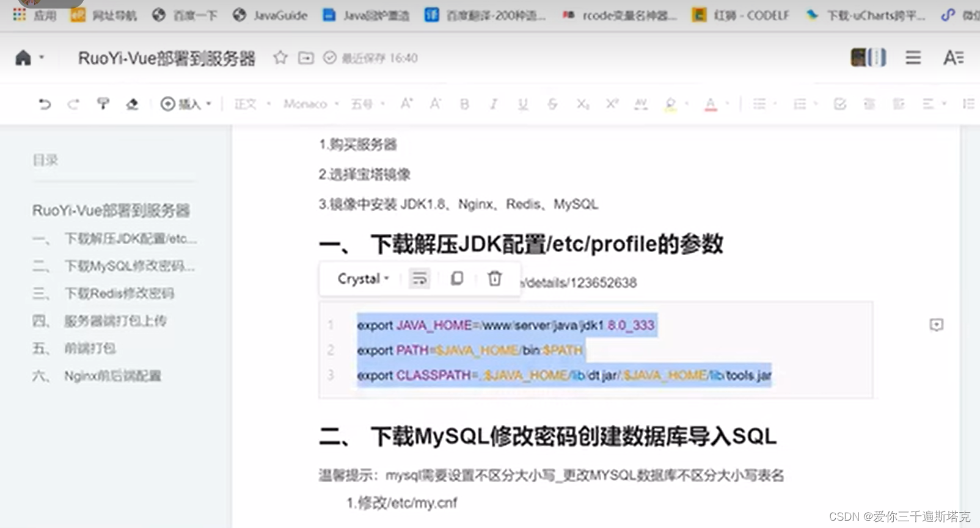This screenshot has width=980, height=528.
Task: Open the Insert (插入) menu
Action: tap(186, 104)
